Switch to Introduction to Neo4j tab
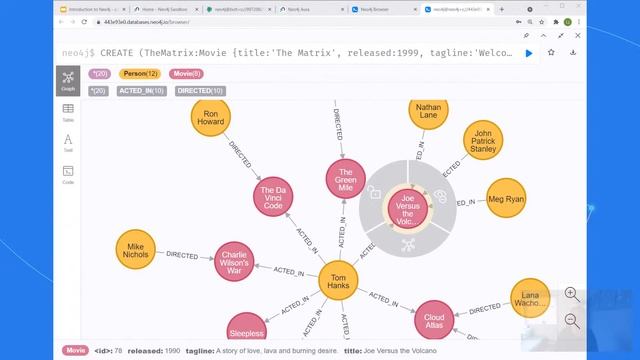Screen dimensions: 640x360 [93, 9]
